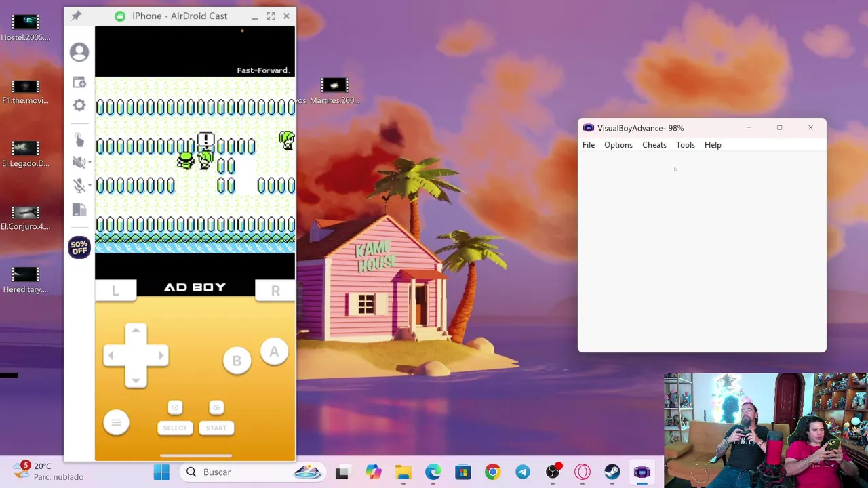Pin the AirDroid Cast window on top

[76, 16]
